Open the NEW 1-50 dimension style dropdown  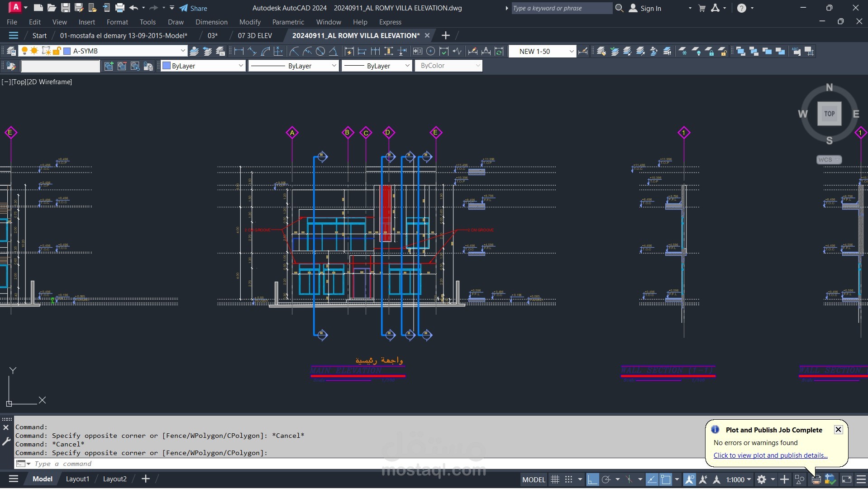pyautogui.click(x=571, y=51)
